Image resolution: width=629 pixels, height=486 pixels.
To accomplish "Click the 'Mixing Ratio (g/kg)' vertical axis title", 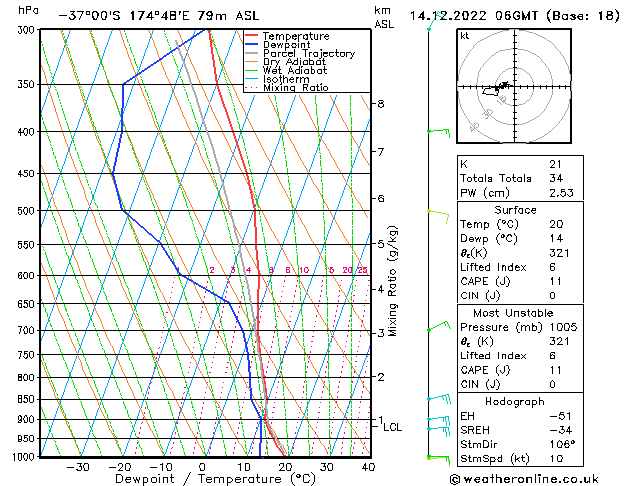I will pyautogui.click(x=393, y=281).
